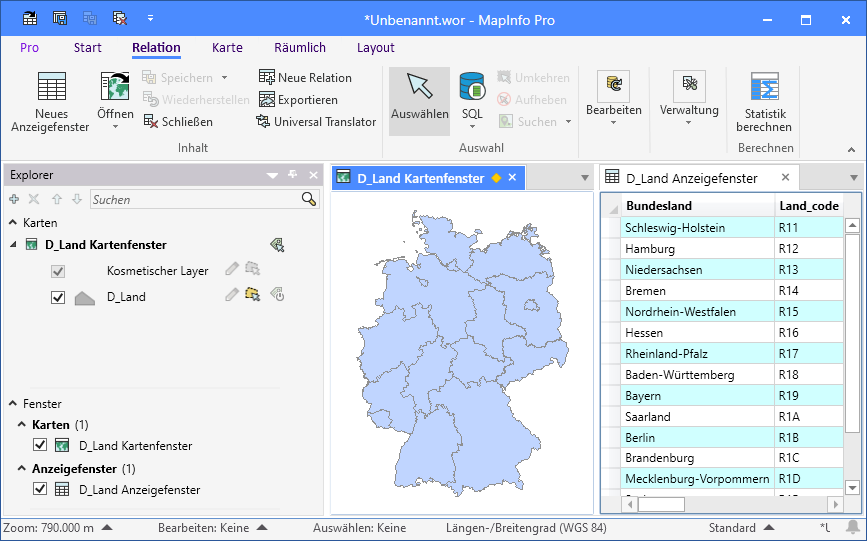Click the second quick access toolbar icon
Image resolution: width=867 pixels, height=541 pixels.
[60, 19]
